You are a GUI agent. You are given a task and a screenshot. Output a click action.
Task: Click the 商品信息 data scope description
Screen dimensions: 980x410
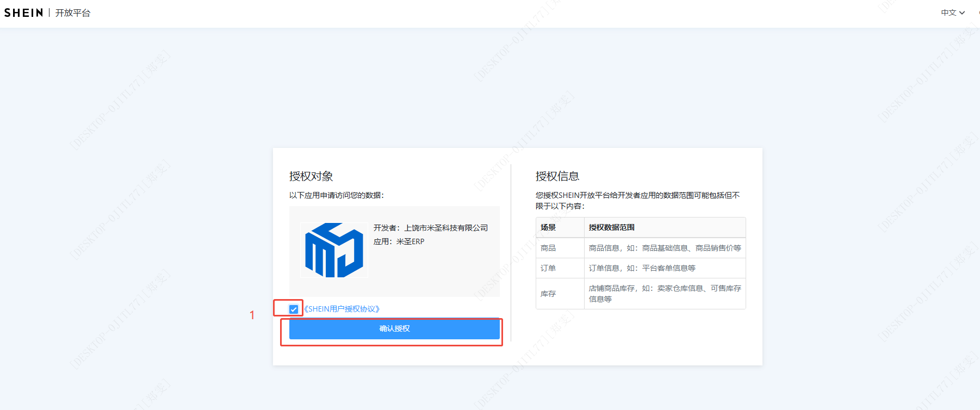pos(665,248)
